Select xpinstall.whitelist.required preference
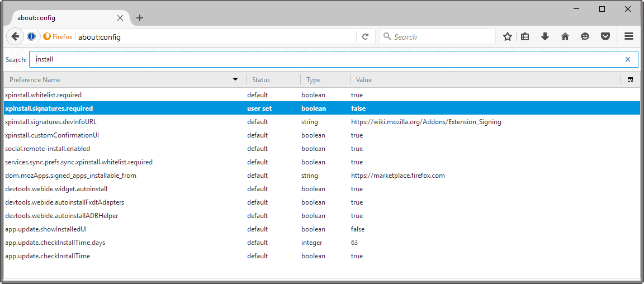The height and width of the screenshot is (284, 644). point(43,95)
